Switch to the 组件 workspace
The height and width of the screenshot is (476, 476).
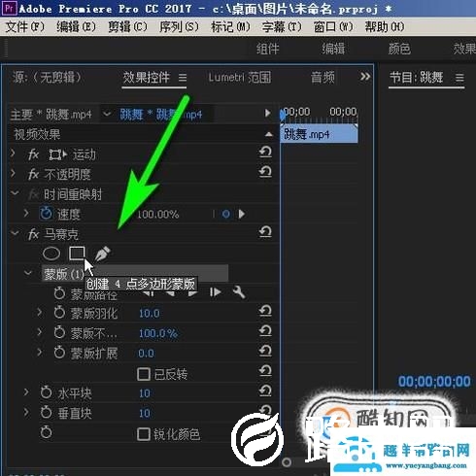pos(267,49)
